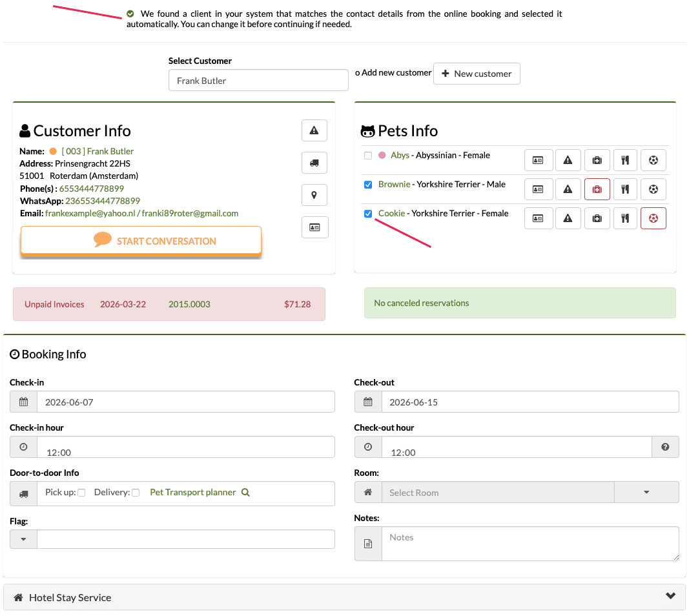689x616 pixels.
Task: Open medical kit for Cookie
Action: coord(597,218)
